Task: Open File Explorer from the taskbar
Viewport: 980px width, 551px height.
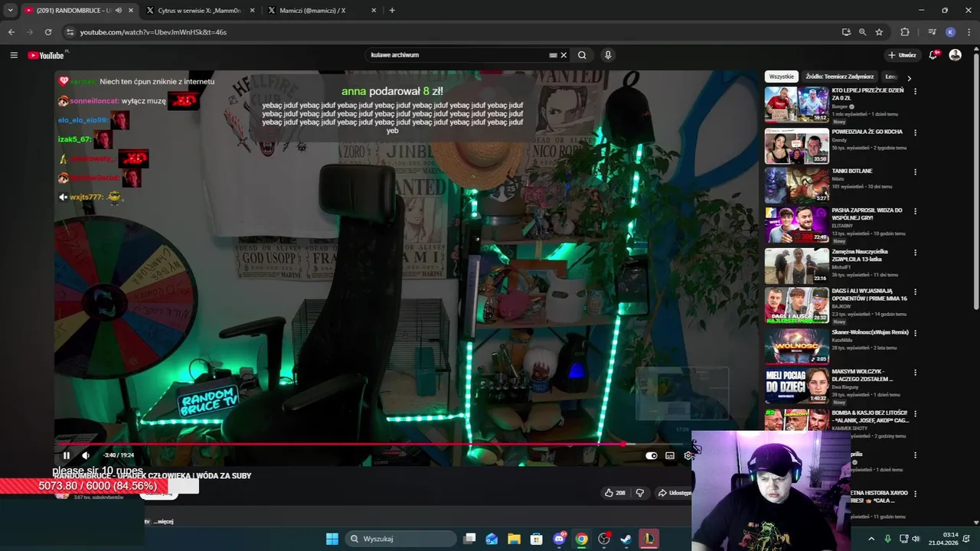Action: click(x=514, y=539)
